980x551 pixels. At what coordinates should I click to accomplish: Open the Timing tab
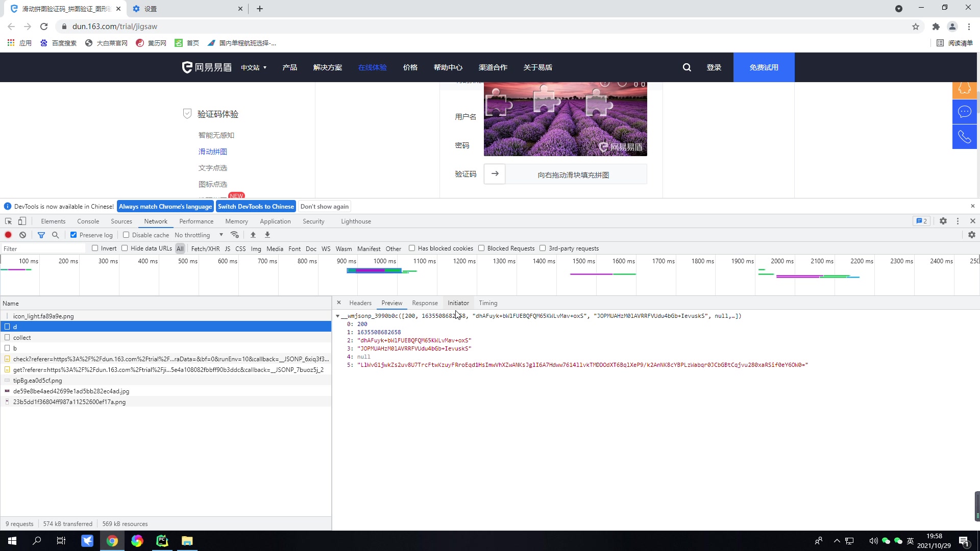point(488,303)
